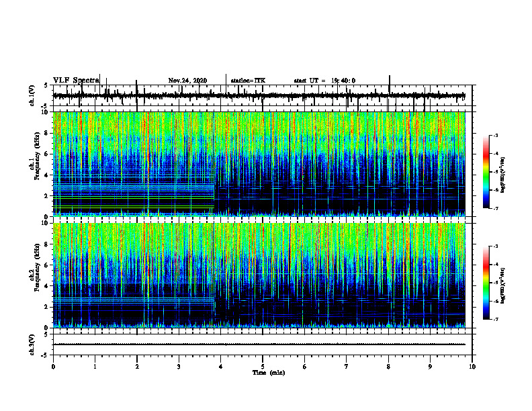Click the ch.1 voltage waveform trace panel
This screenshot has width=532, height=411.
tap(263, 95)
